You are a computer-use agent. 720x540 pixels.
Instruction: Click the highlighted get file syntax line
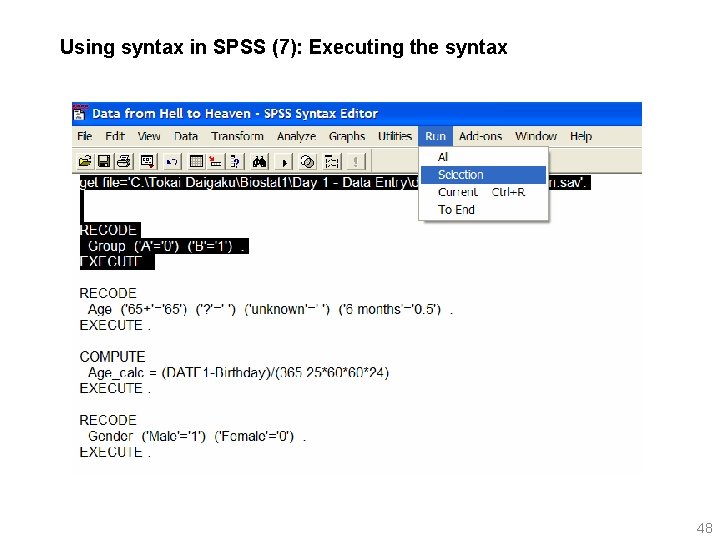pyautogui.click(x=335, y=182)
